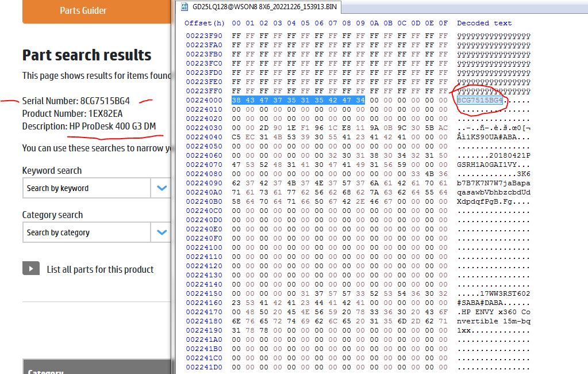Click decoded text 20180421P
The image size is (588, 374).
click(x=510, y=155)
